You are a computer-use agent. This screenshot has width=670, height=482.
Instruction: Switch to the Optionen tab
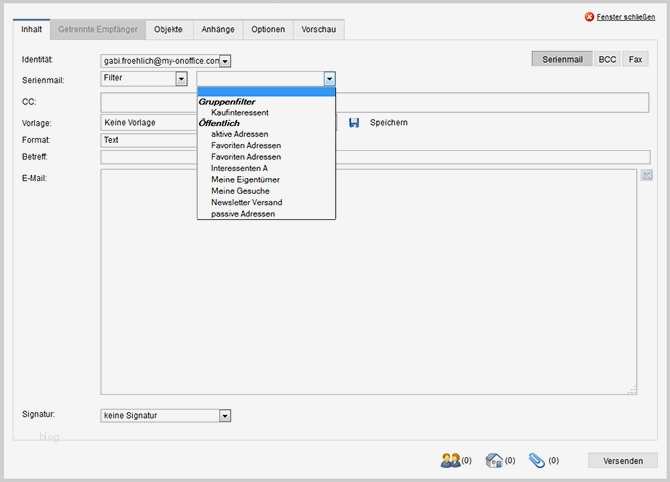tap(268, 29)
